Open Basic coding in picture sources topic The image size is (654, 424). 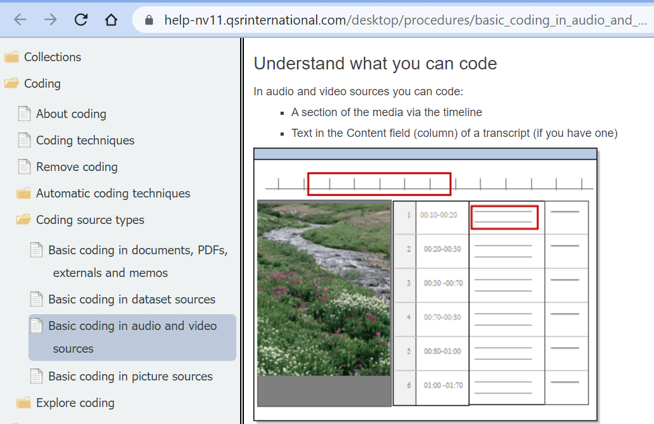pyautogui.click(x=130, y=376)
